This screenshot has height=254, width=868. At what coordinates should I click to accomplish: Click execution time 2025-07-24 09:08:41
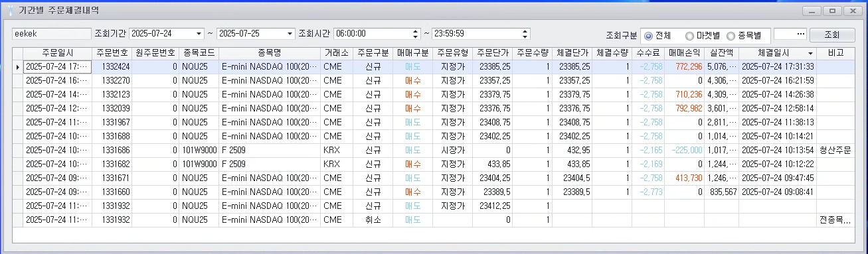point(778,192)
